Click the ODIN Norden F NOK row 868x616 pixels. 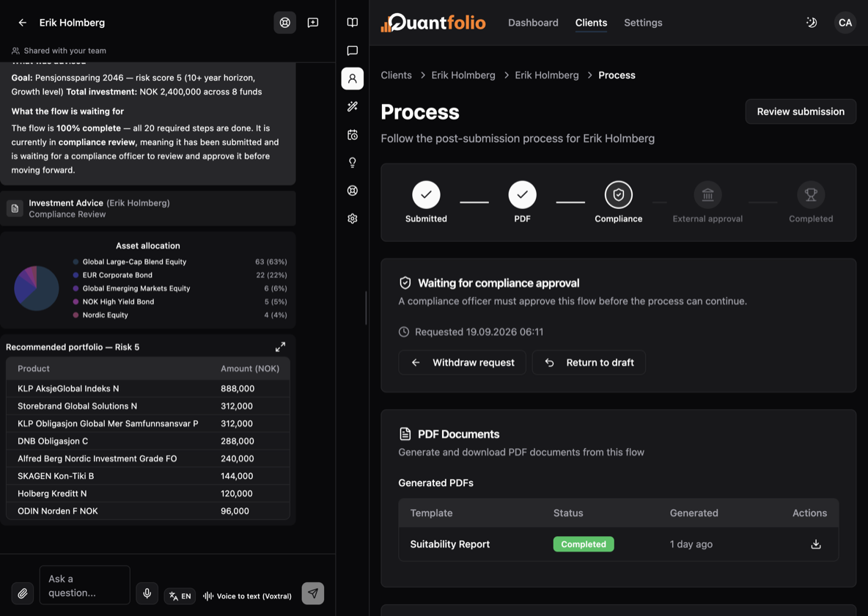(x=148, y=510)
